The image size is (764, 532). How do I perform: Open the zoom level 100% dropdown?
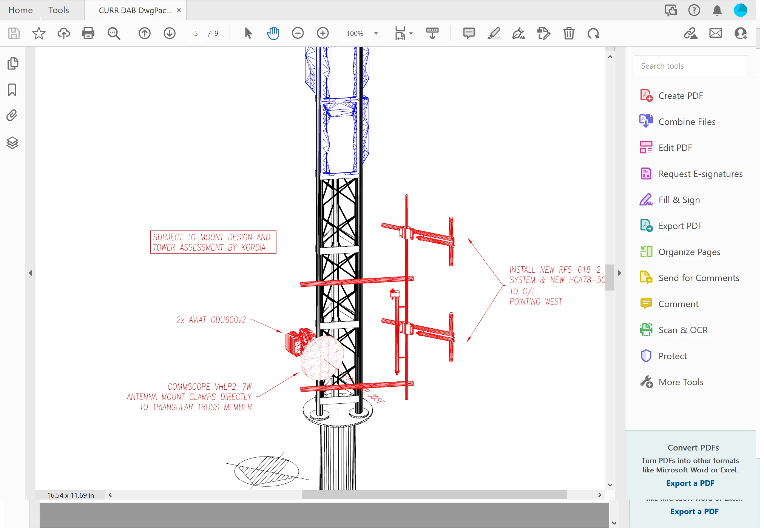point(376,34)
